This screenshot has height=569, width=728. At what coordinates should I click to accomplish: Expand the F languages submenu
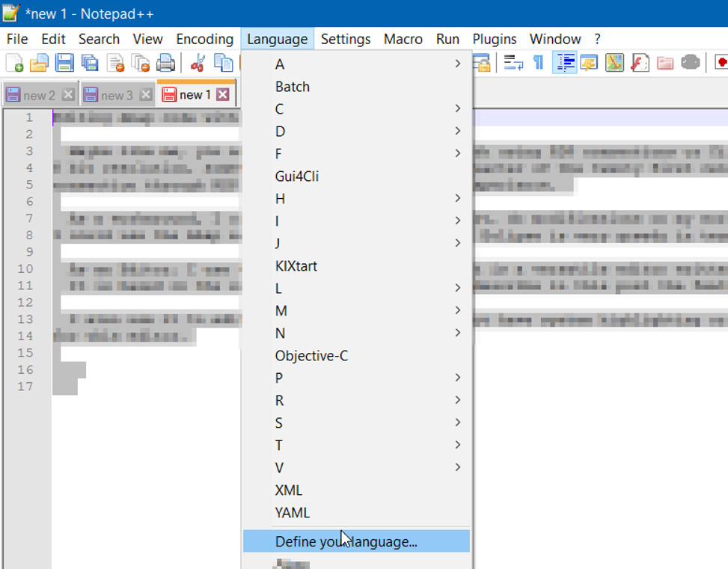pyautogui.click(x=356, y=153)
